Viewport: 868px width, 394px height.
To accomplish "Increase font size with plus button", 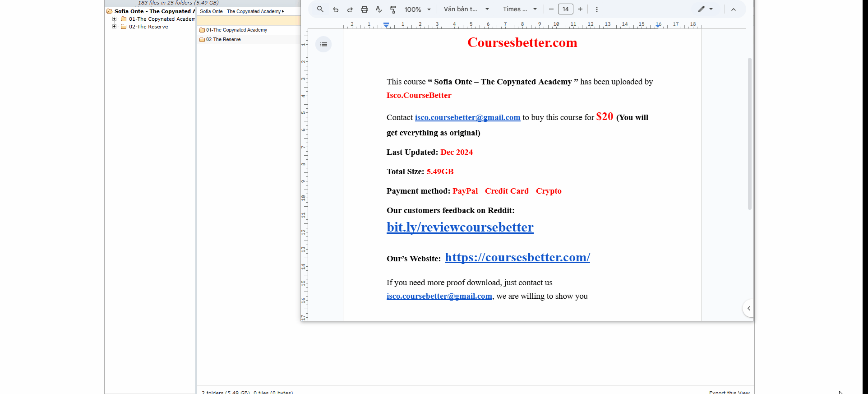I will pyautogui.click(x=580, y=9).
